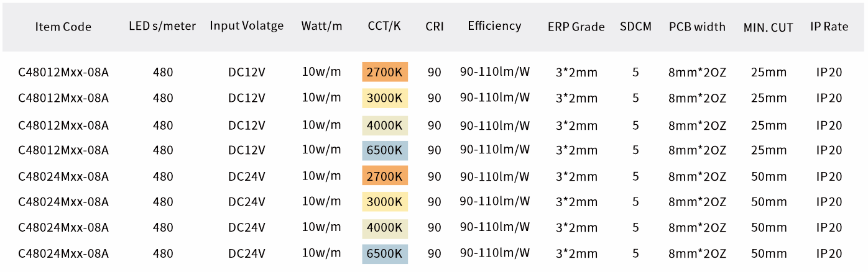Viewport: 868px width, 272px height.
Task: Click the MIN. CUT column header
Action: tap(768, 27)
